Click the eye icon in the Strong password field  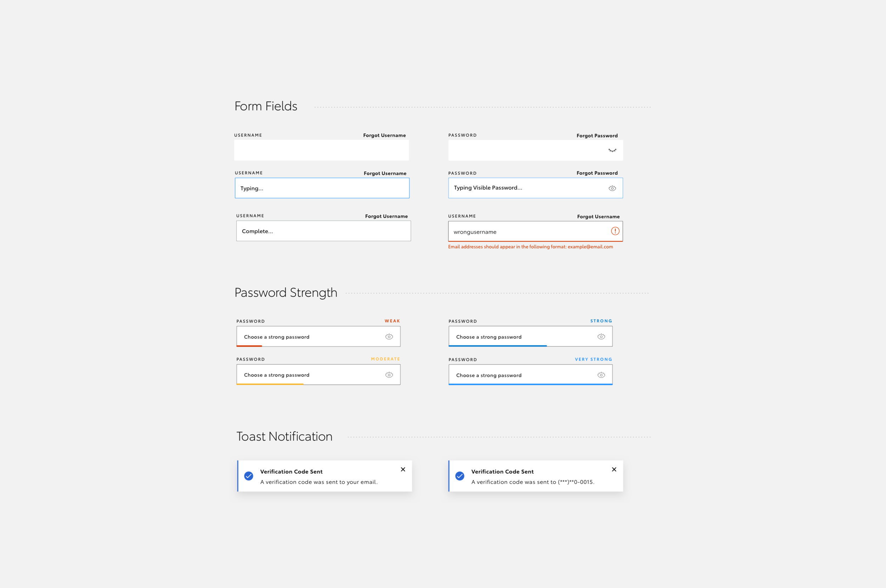click(601, 337)
